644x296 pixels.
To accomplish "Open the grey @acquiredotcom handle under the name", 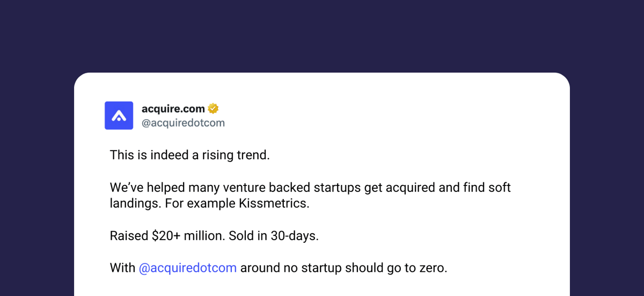I will coord(183,123).
